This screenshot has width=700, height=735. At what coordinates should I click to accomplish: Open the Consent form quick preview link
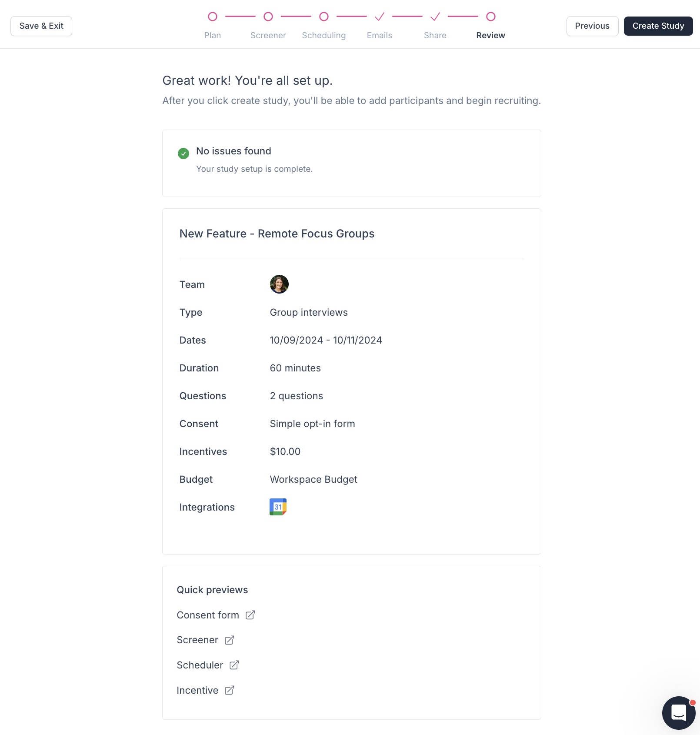click(x=208, y=615)
